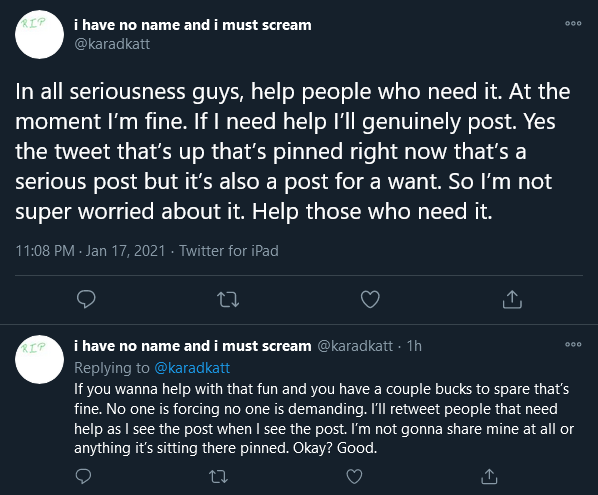The width and height of the screenshot is (598, 495).
Task: Open the main tweet's profile avatar
Action: [x=39, y=34]
